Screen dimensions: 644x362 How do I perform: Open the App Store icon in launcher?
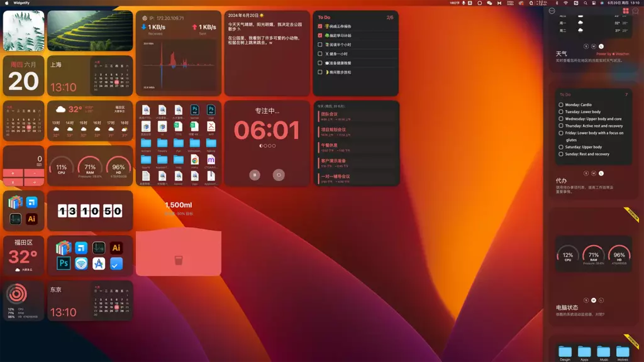pos(98,264)
